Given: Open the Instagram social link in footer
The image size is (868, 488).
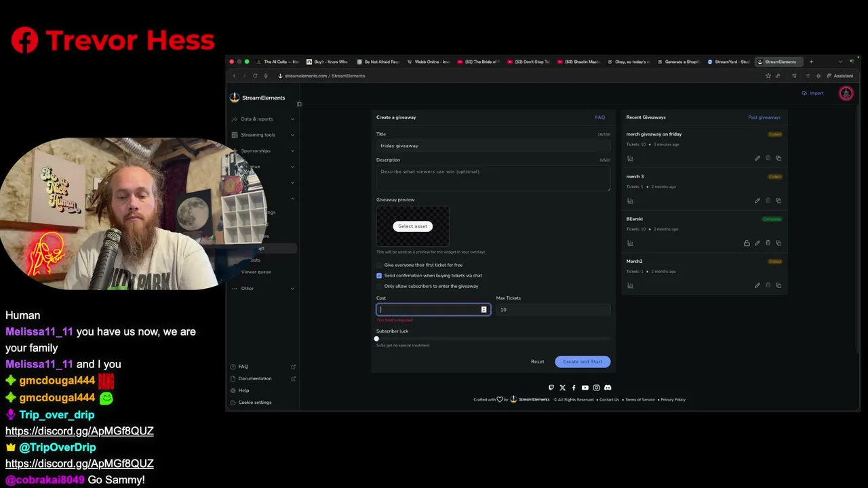Looking at the screenshot, I should (596, 388).
